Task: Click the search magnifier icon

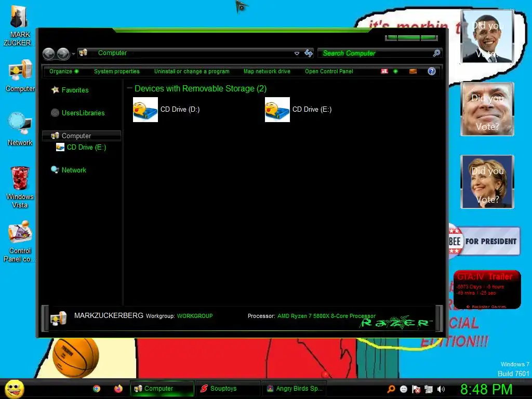Action: pos(436,53)
